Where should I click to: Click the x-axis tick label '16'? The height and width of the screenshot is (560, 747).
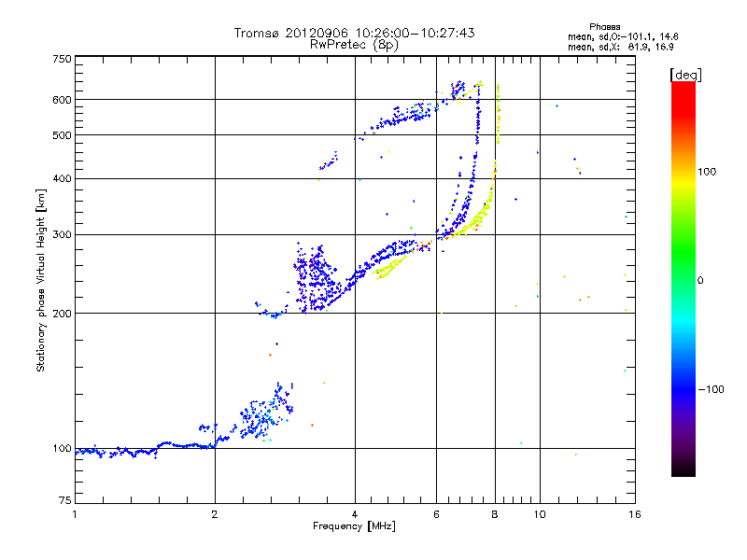pos(635,514)
